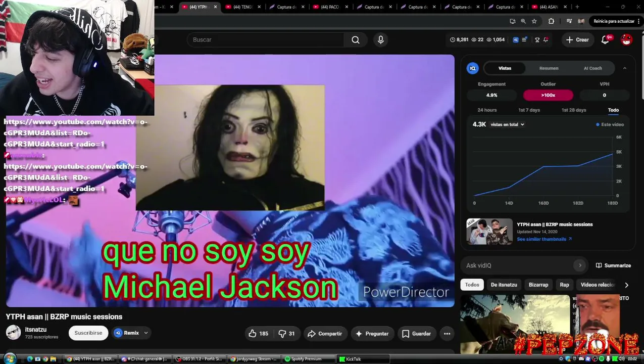Screen dimensions: 644x364
Task: Submit Ask vidIQ with arrow button
Action: pyautogui.click(x=580, y=265)
